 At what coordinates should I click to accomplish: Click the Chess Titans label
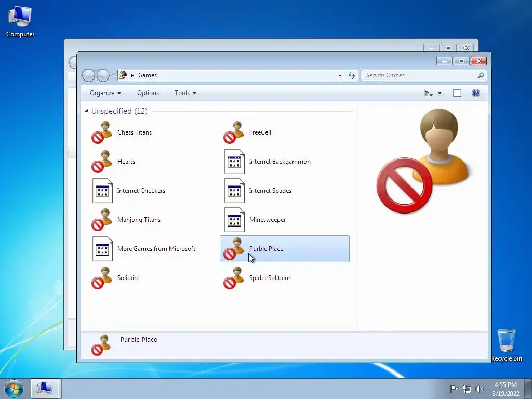[x=135, y=132]
